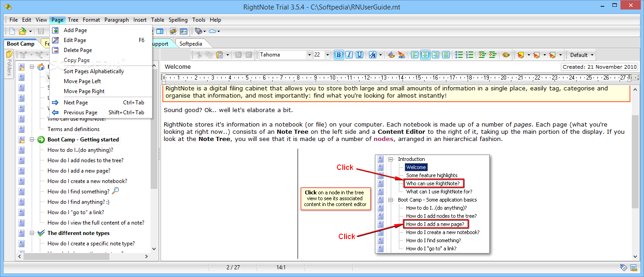Open the Folders side panel tab

9,64
